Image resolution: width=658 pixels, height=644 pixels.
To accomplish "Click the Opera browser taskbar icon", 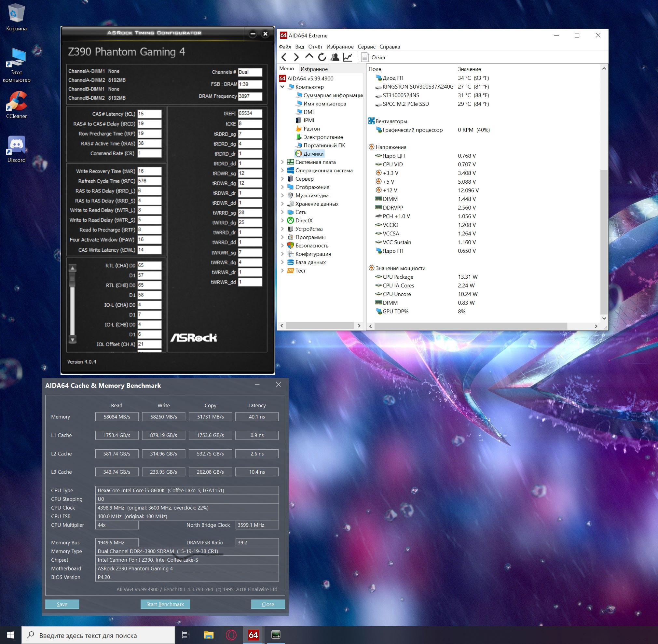I will 231,635.
